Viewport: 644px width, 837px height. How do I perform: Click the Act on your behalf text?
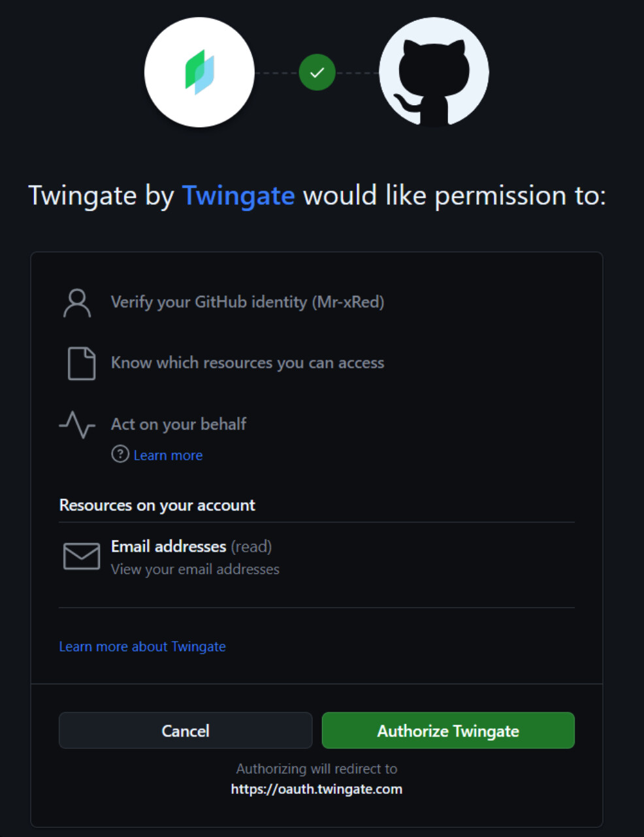click(178, 424)
